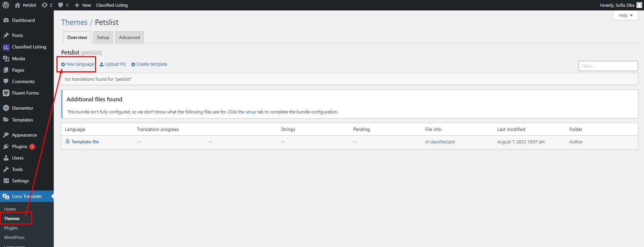Open the Loco Translate sidebar icon
This screenshot has height=247, width=644.
point(6,196)
